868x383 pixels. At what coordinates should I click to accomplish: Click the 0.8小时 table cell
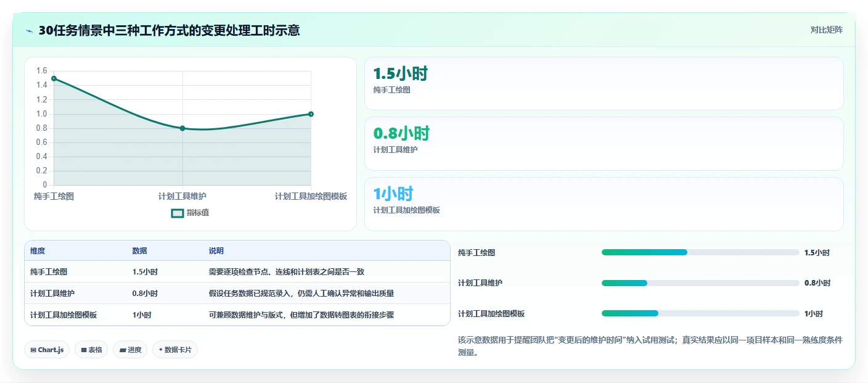(145, 294)
